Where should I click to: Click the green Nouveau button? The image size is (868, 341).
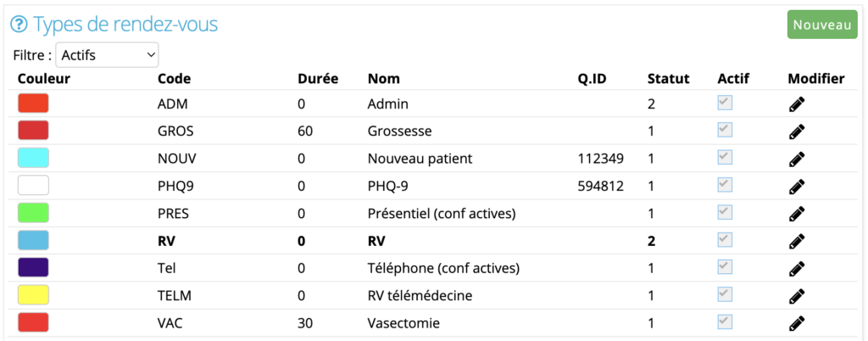click(822, 25)
